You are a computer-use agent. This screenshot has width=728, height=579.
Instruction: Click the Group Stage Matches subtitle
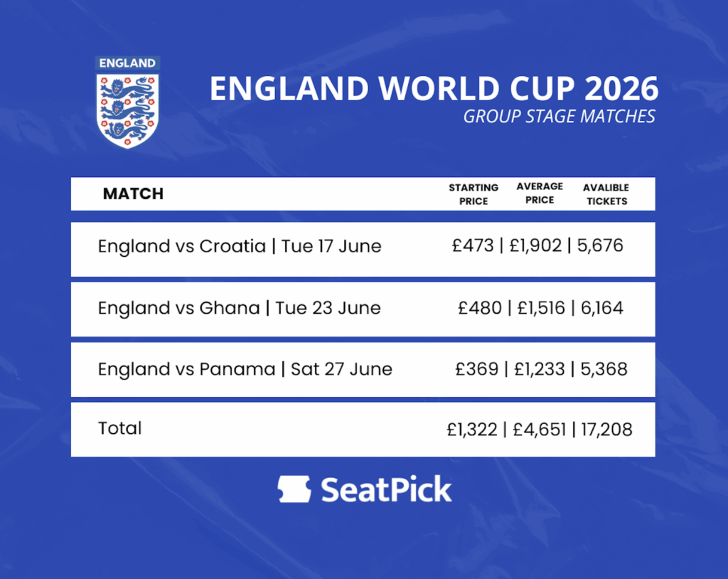click(559, 116)
